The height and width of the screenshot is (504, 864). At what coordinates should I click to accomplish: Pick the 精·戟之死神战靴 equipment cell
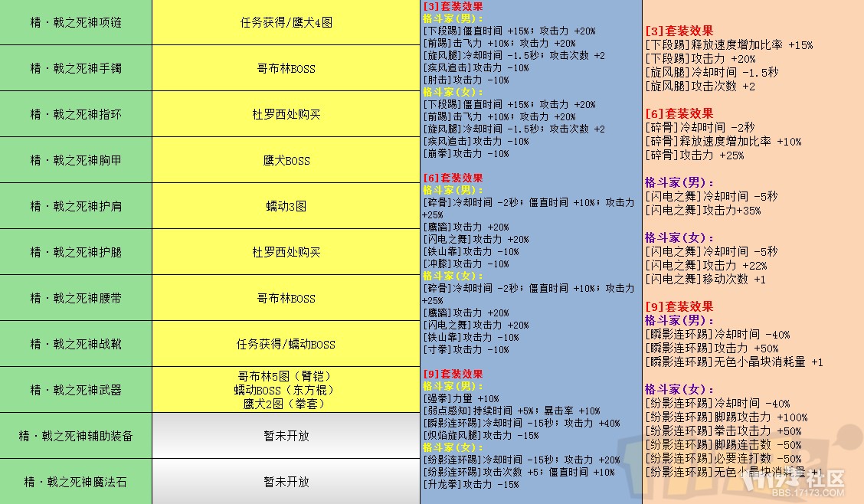click(76, 344)
